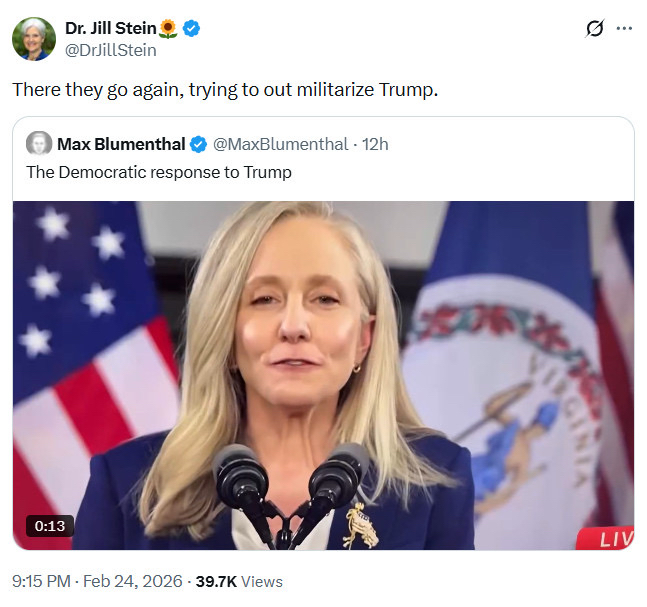Open Dr. Jill Stein's profile avatar

34,39
